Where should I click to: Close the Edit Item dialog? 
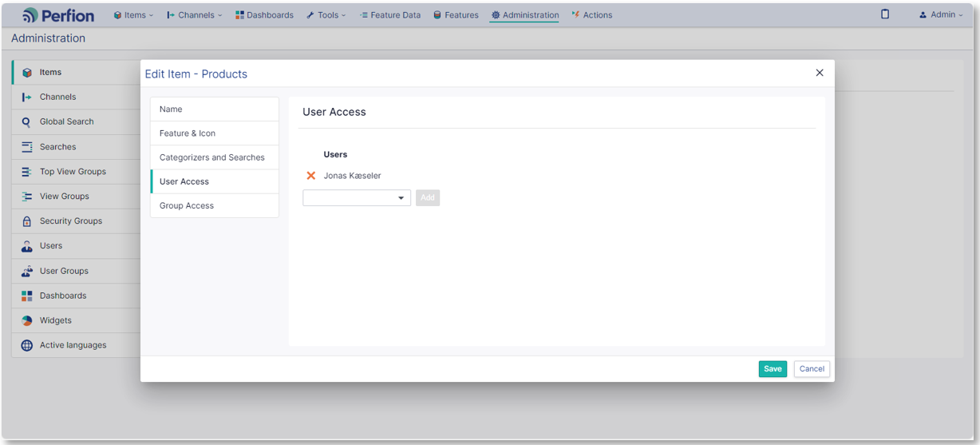click(820, 73)
